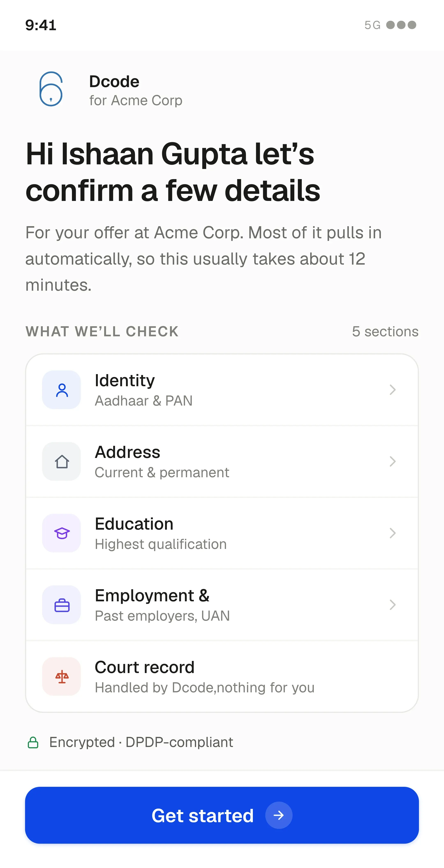The image size is (444, 868).
Task: Open Education Highest qualification row
Action: [x=222, y=533]
